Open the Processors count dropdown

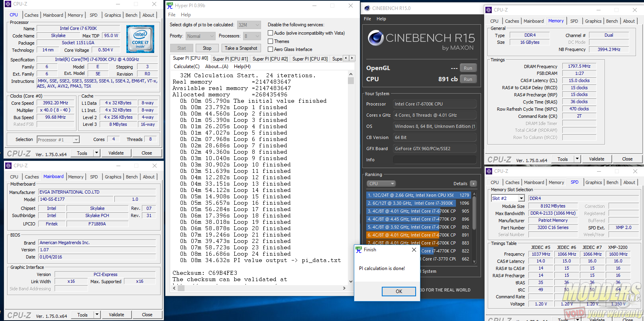[252, 36]
